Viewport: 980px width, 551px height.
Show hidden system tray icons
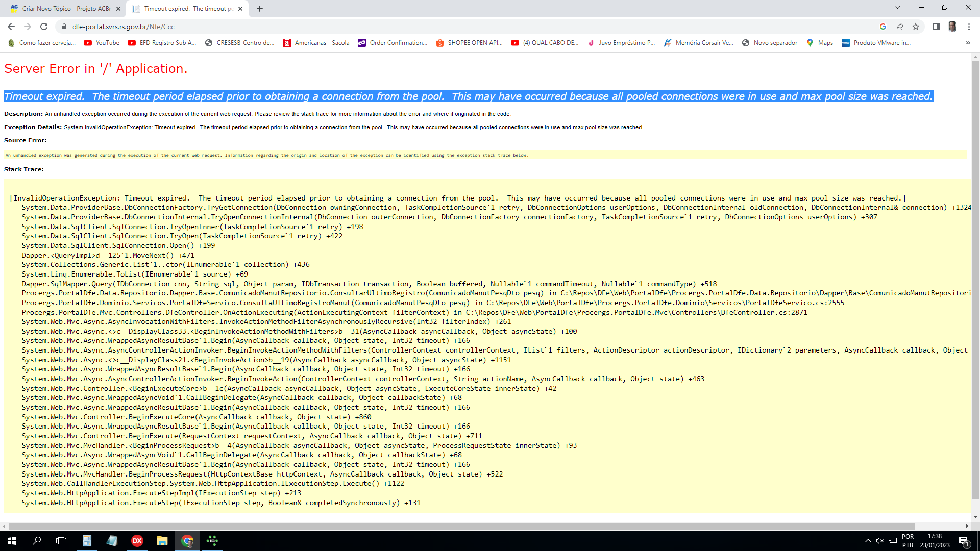point(868,541)
